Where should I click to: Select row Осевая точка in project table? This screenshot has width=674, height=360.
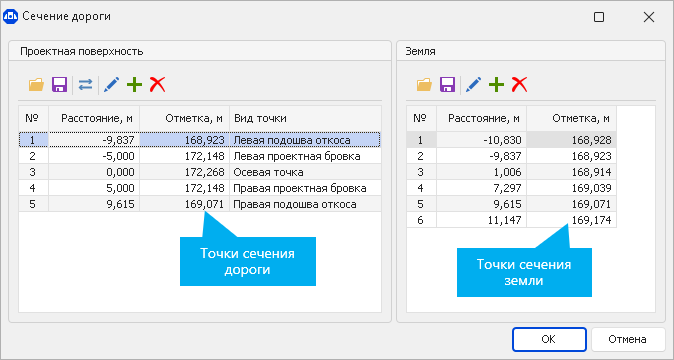click(x=200, y=172)
